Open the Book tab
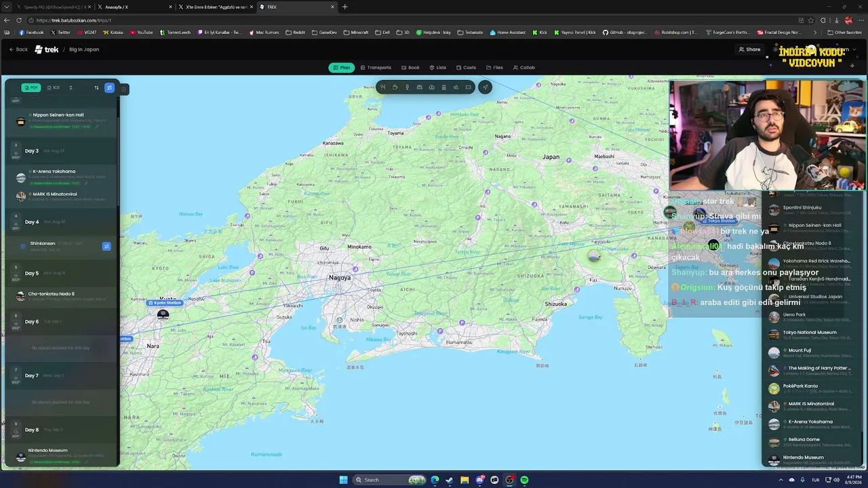This screenshot has height=488, width=868. point(410,68)
